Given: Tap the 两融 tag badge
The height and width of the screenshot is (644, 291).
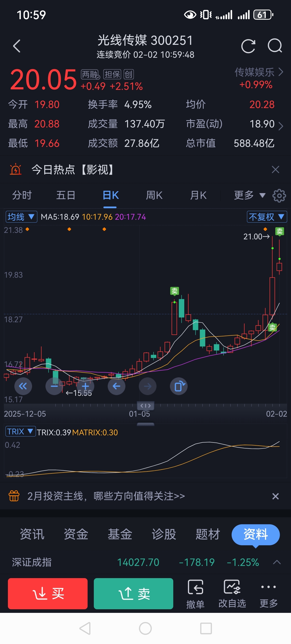Looking at the screenshot, I should point(90,75).
